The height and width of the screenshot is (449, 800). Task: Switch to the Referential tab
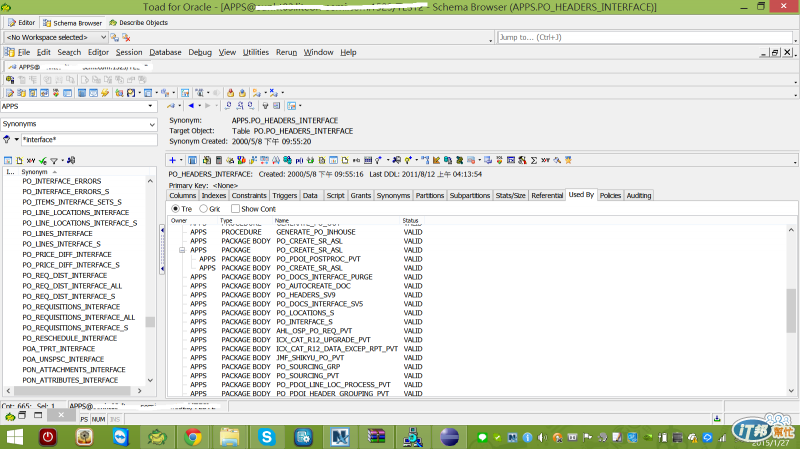(547, 195)
